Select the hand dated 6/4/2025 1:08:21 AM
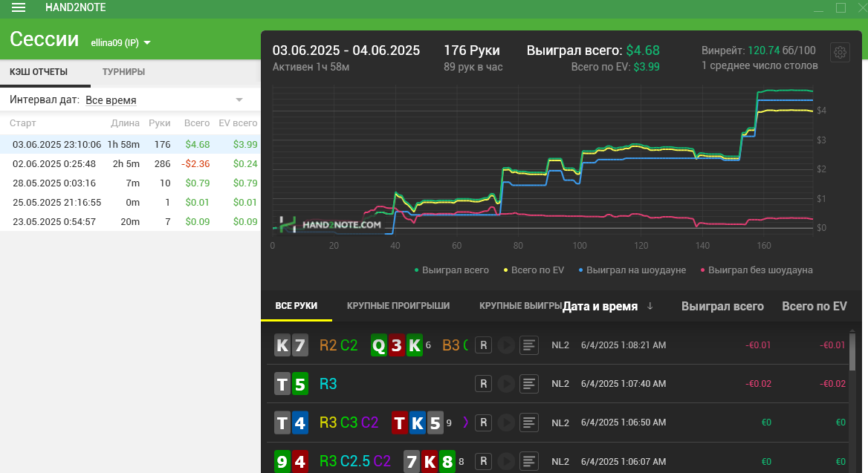The width and height of the screenshot is (868, 473). 558,345
